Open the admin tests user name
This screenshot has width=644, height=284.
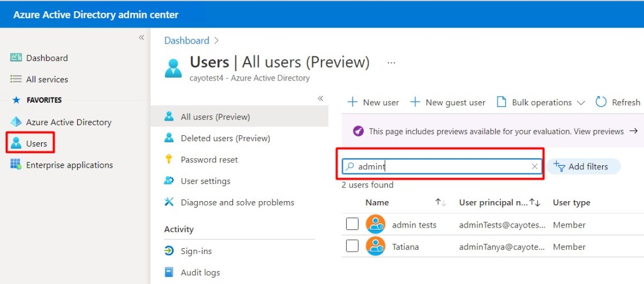coord(414,225)
